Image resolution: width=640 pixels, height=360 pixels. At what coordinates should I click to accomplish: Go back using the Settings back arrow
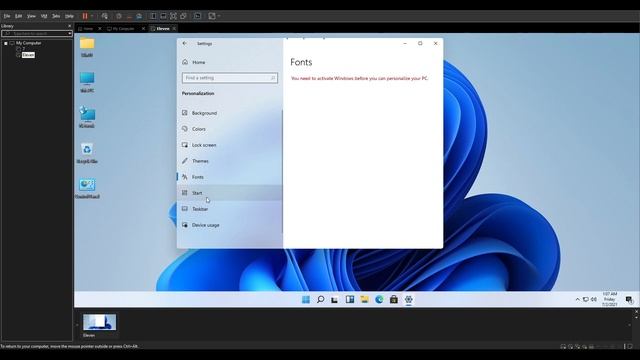pyautogui.click(x=185, y=43)
